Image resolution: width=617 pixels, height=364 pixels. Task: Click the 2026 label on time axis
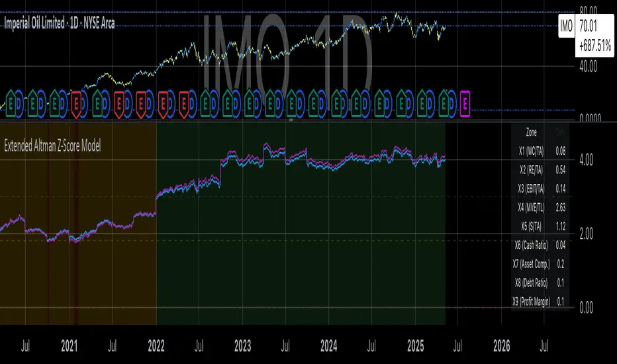(502, 345)
